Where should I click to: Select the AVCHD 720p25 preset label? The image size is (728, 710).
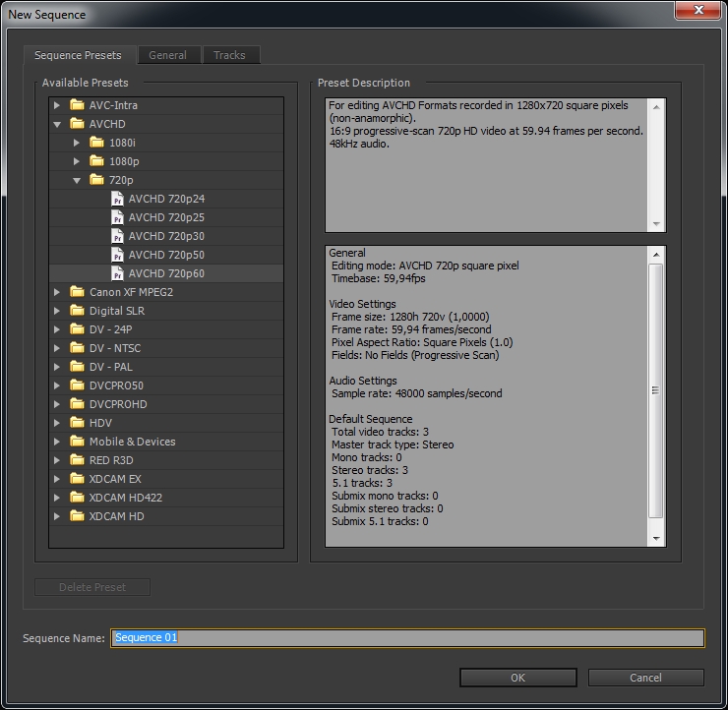pyautogui.click(x=166, y=217)
